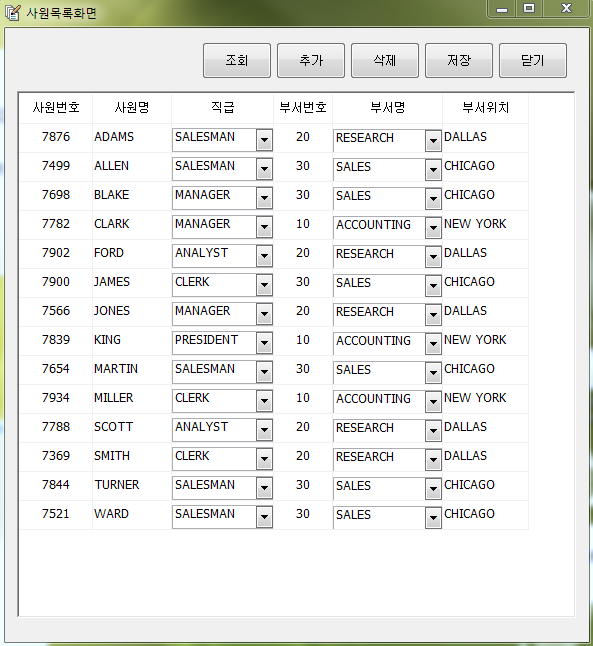Select the 직급 column header
Image resolution: width=593 pixels, height=646 pixels.
[223, 108]
